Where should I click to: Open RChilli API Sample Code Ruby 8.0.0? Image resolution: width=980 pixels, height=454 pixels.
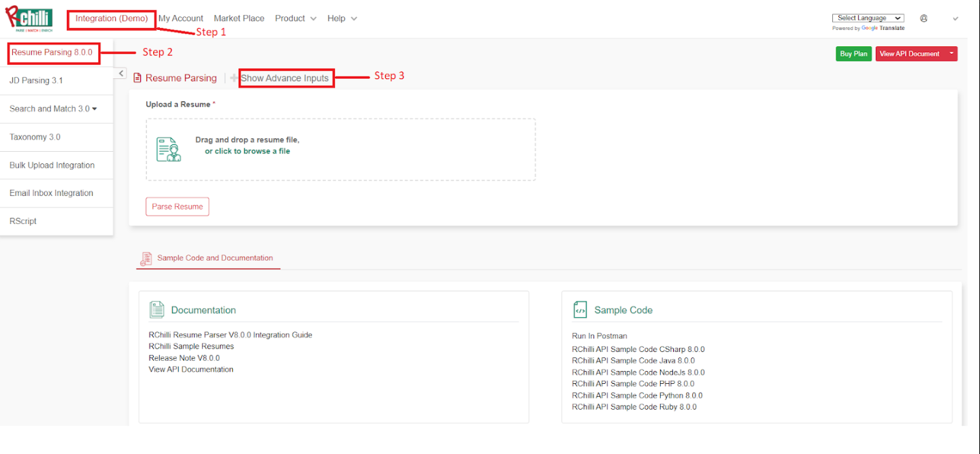click(634, 407)
